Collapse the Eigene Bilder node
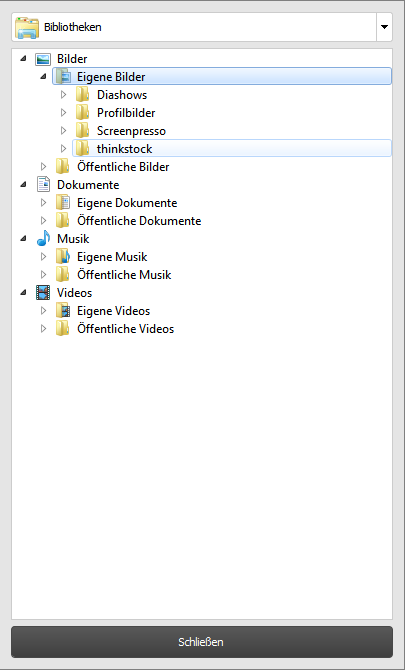 pyautogui.click(x=44, y=76)
